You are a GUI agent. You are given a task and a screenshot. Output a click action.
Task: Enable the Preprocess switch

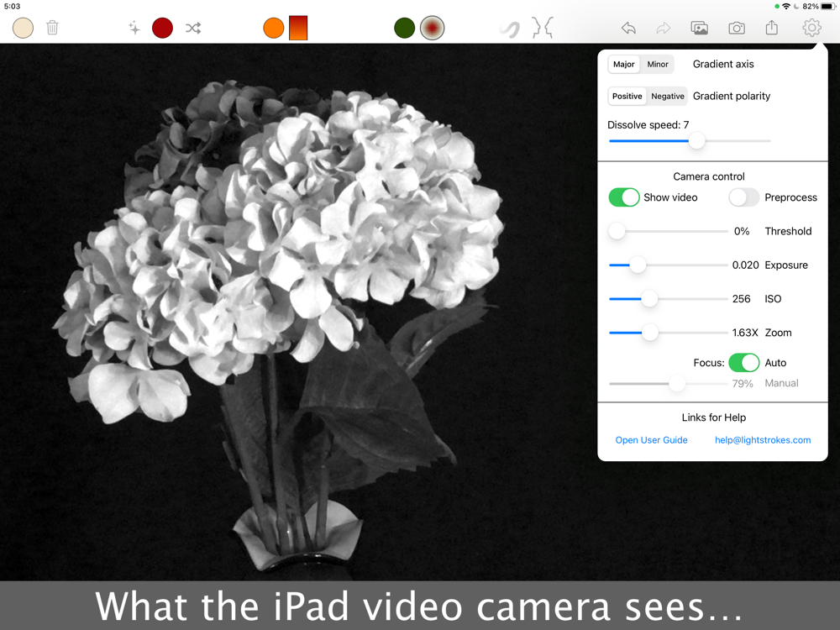click(x=743, y=197)
